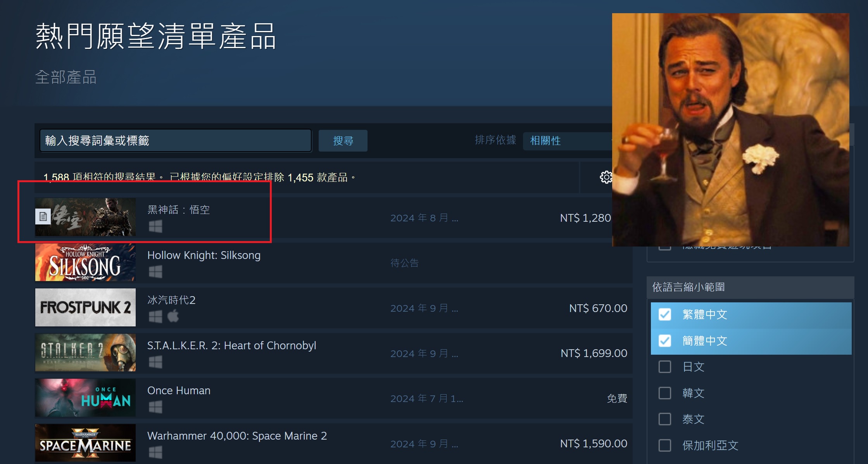Check the 日文 language filter
868x464 pixels.
click(664, 367)
